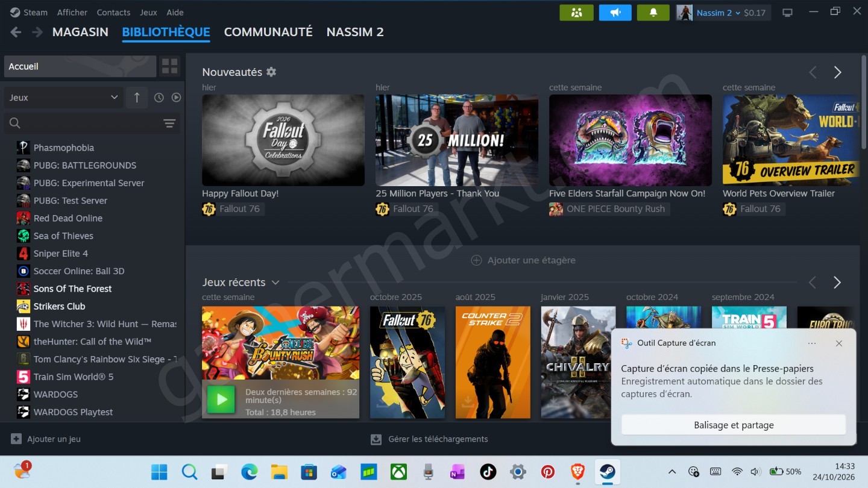This screenshot has width=868, height=488.
Task: Open Happy Fallout Day news thumbnail
Action: pos(283,140)
